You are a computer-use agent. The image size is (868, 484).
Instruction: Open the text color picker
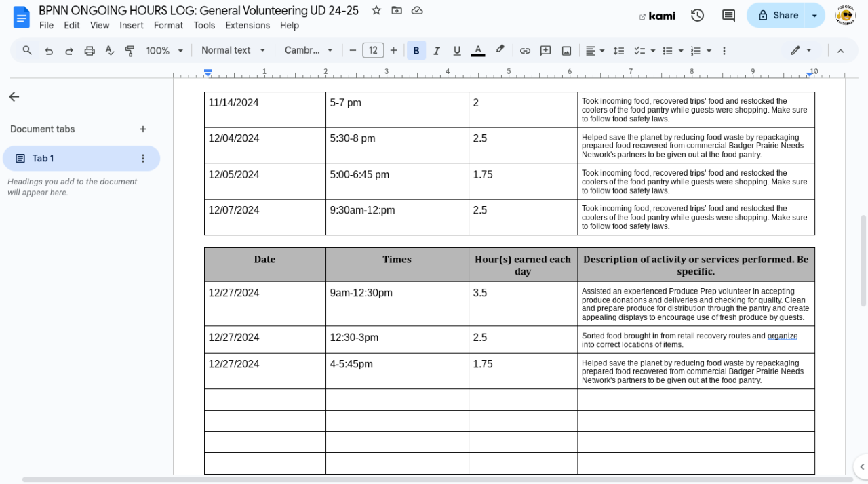[x=477, y=50]
